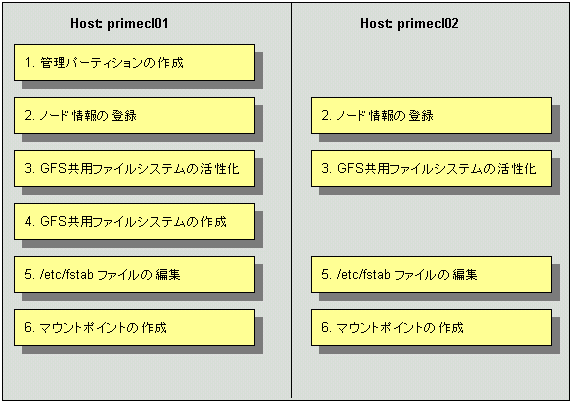Click step 1 管理パーティションの作成 box

134,63
